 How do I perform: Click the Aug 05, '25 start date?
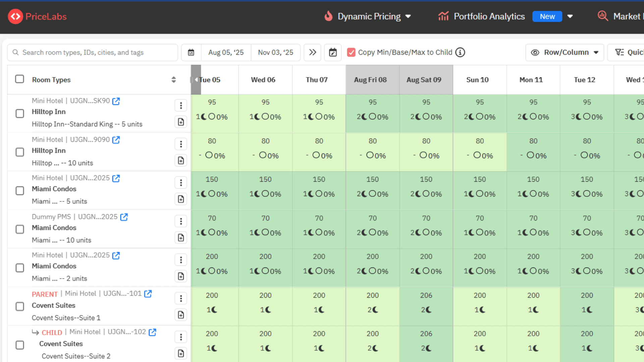[226, 52]
